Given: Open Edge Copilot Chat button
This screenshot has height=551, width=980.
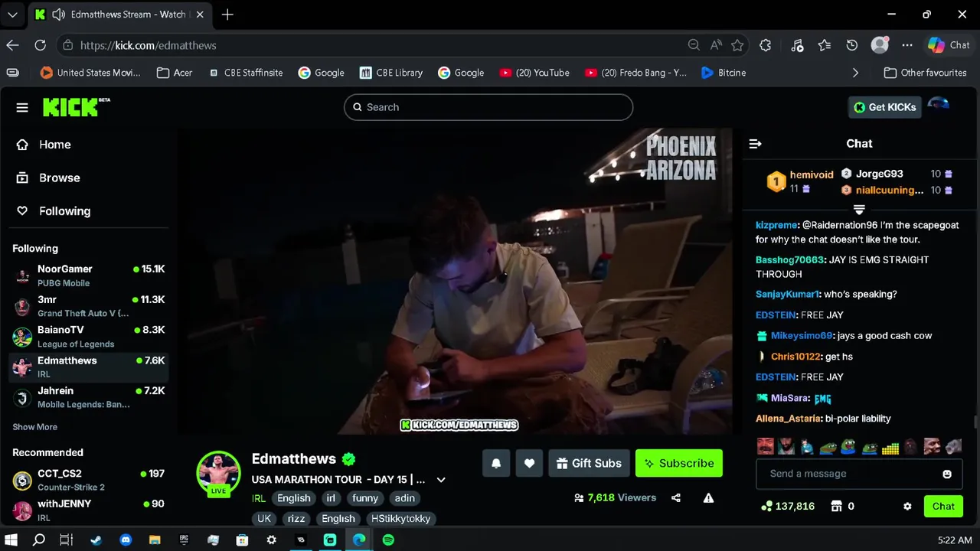Looking at the screenshot, I should [x=949, y=45].
